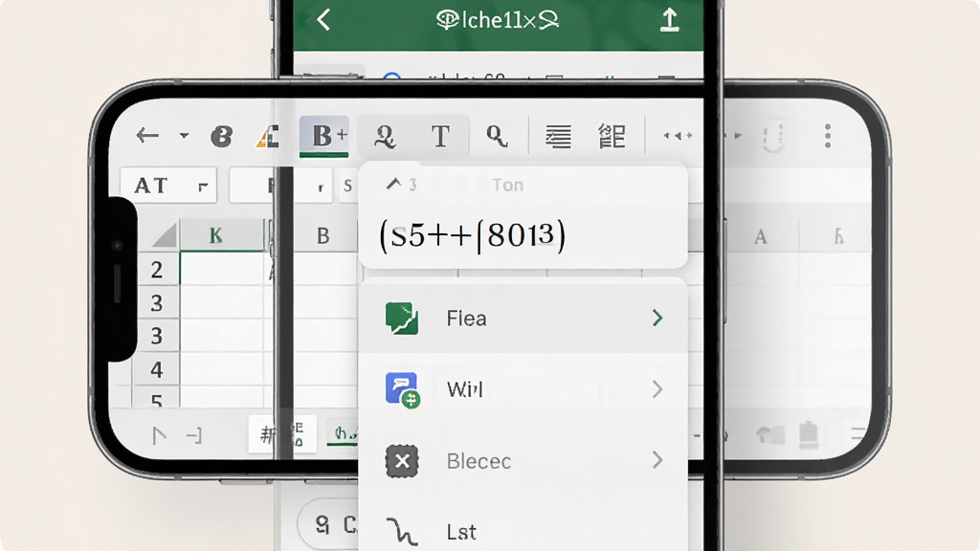Select column header B
The image size is (980, 551).
click(323, 235)
